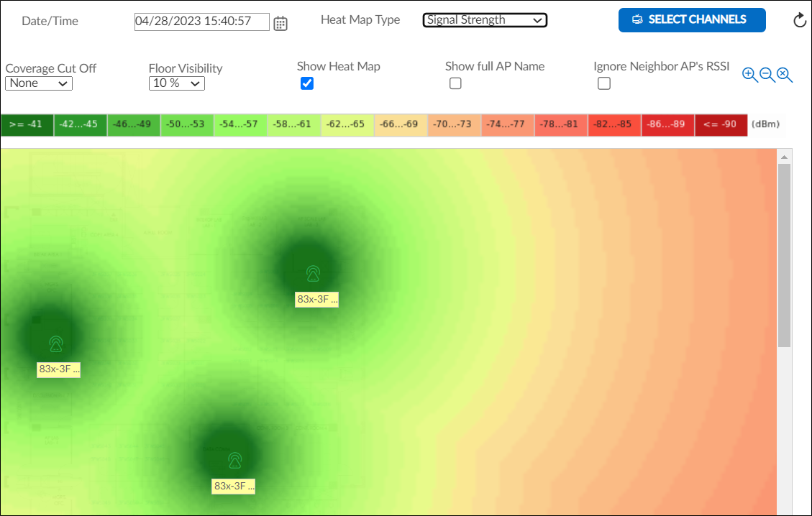Reset the map zoom level
The height and width of the screenshot is (516, 812).
tap(784, 75)
